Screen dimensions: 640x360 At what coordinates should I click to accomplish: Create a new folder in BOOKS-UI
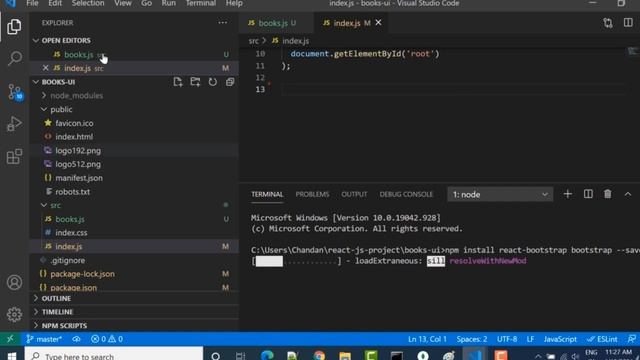[195, 82]
